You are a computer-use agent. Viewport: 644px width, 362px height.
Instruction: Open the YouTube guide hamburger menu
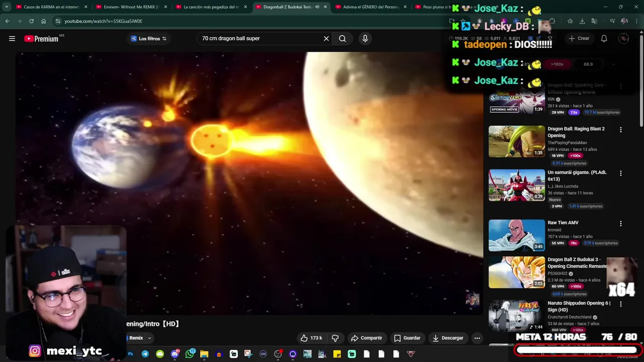pos(12,39)
